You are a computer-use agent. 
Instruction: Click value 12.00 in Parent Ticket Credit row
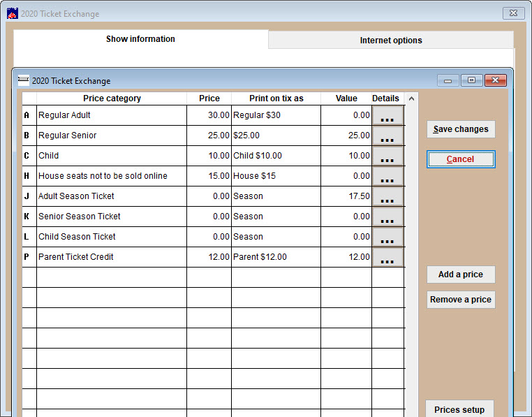tap(346, 257)
